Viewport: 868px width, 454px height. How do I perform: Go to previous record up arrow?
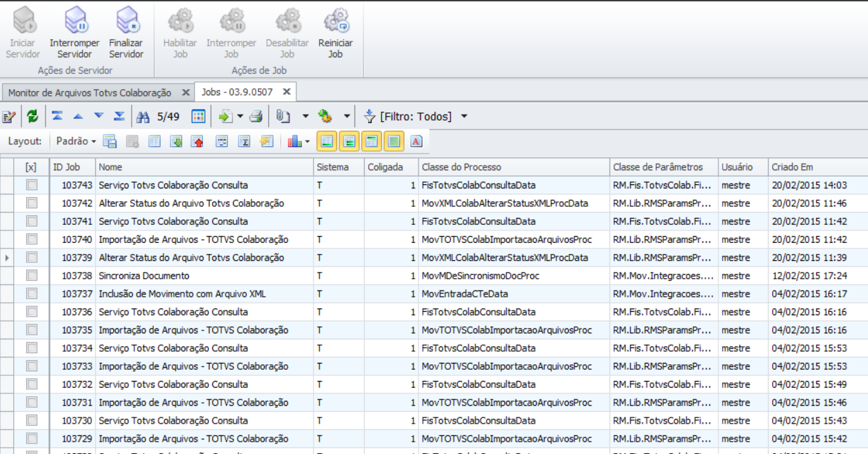click(x=78, y=116)
